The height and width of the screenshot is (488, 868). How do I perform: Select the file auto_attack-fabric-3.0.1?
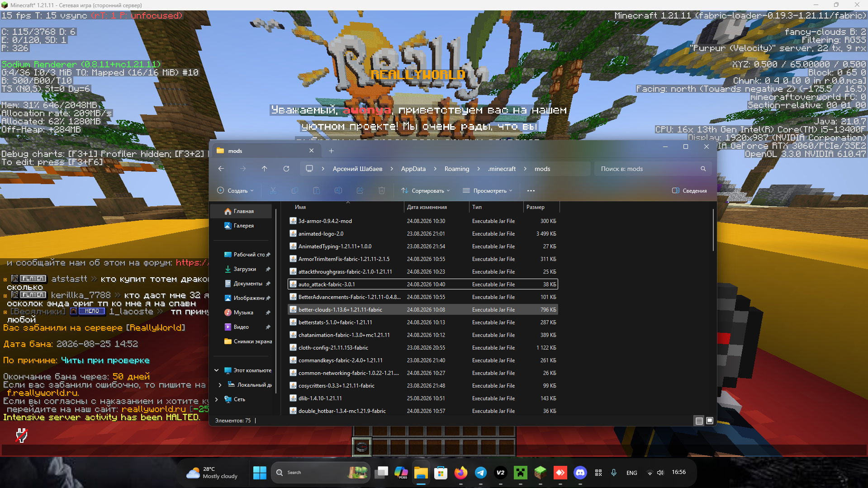pyautogui.click(x=423, y=284)
